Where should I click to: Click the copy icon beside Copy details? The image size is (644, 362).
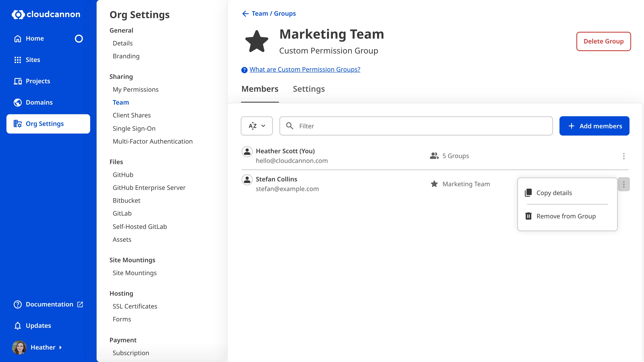[x=528, y=193]
